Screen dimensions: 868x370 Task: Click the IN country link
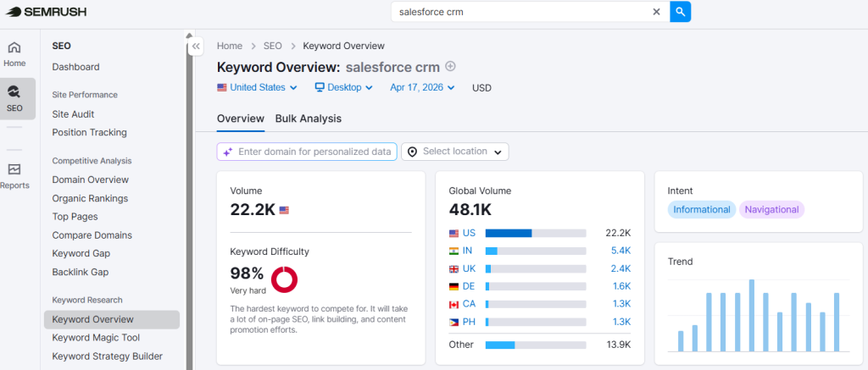coord(467,251)
